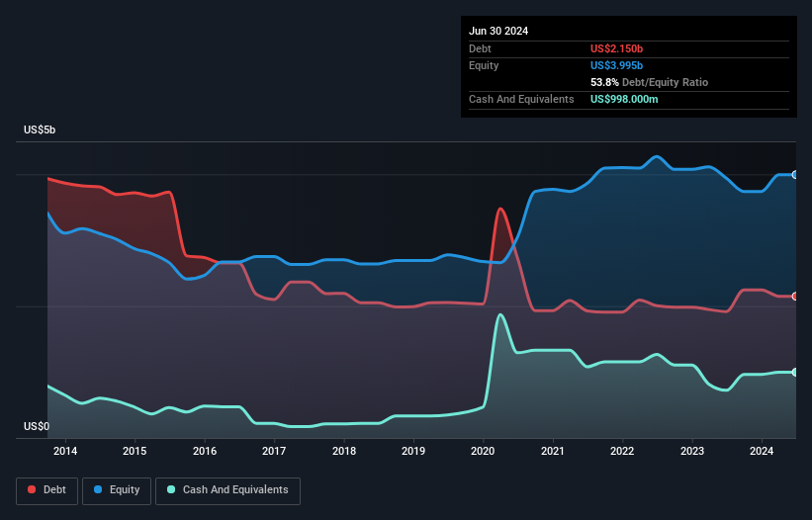Click the teal Cash And Equivalents legend dot
The image size is (812, 520).
171,489
